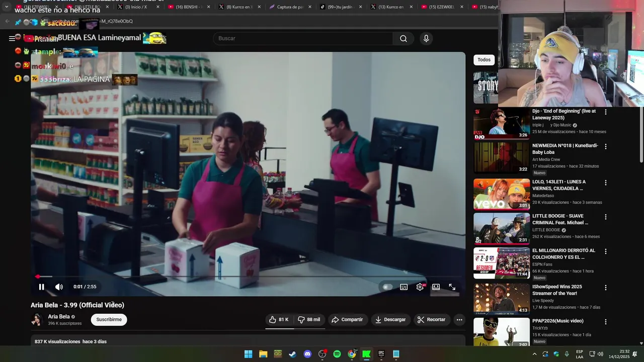Pause the video playback
This screenshot has width=644, height=362.
pyautogui.click(x=42, y=287)
